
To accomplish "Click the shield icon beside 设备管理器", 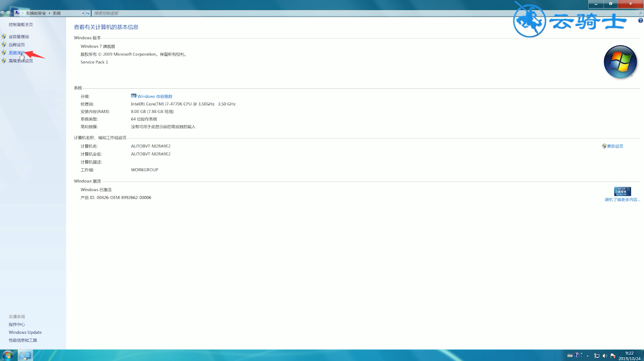I will click(x=4, y=36).
